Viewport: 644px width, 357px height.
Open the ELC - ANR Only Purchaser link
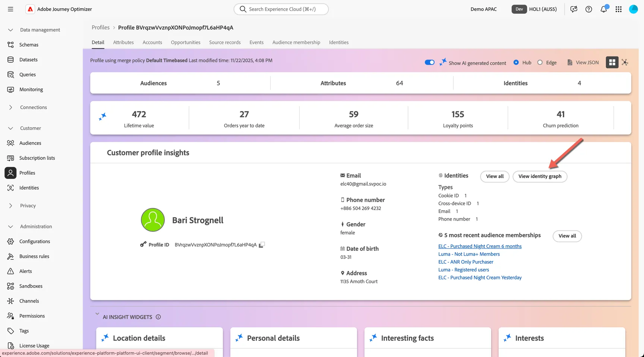(x=465, y=262)
